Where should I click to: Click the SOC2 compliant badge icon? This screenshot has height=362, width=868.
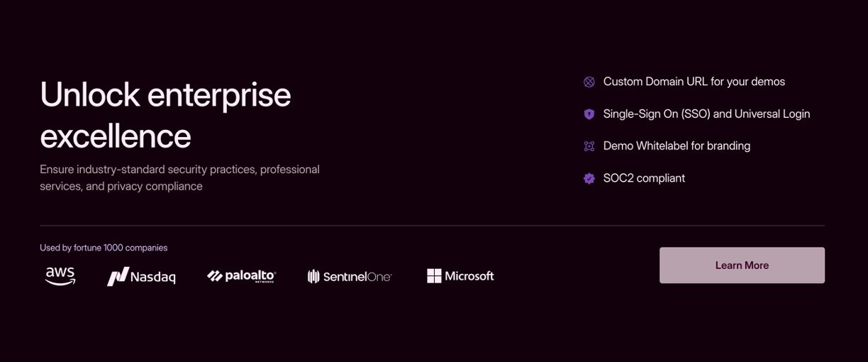click(x=589, y=179)
